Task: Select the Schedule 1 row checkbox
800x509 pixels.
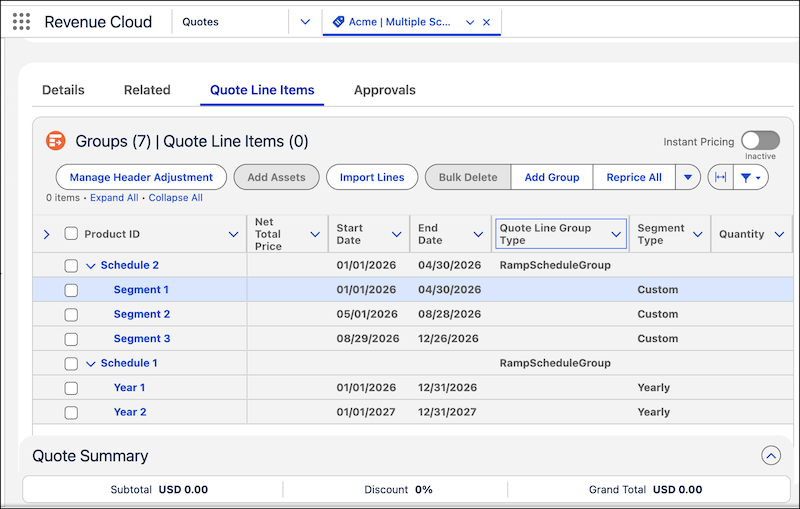Action: tap(71, 363)
